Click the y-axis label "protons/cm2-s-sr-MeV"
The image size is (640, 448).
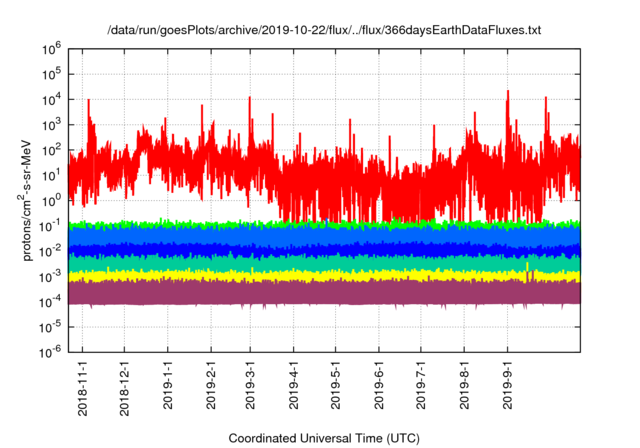(25, 200)
